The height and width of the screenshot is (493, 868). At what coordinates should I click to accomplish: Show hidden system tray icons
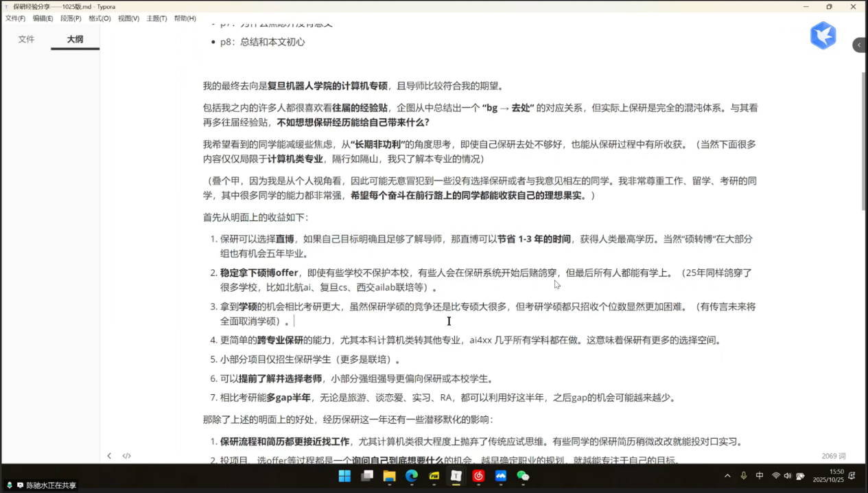point(727,476)
